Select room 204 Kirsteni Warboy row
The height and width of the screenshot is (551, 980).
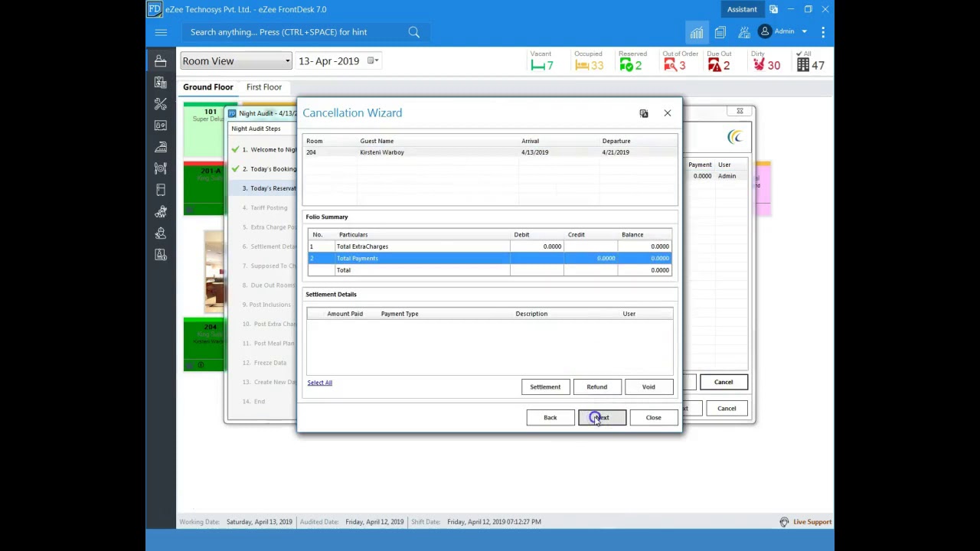coord(490,152)
